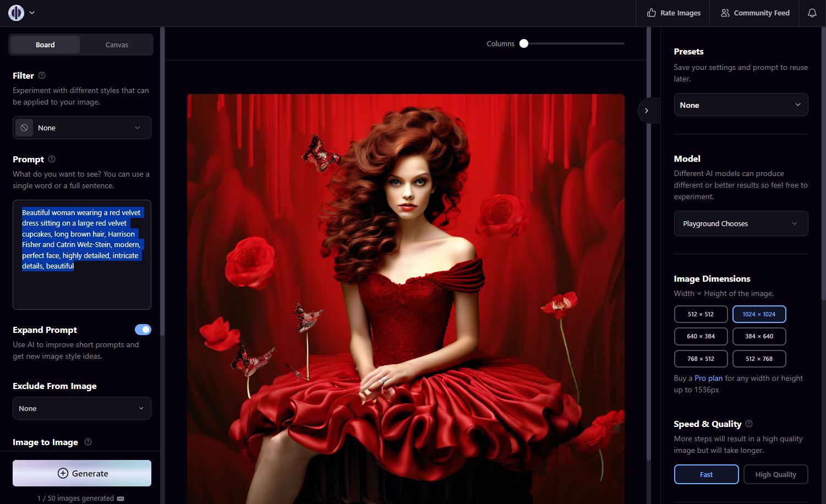This screenshot has width=826, height=504.
Task: Open the Filter None dropdown
Action: [82, 128]
